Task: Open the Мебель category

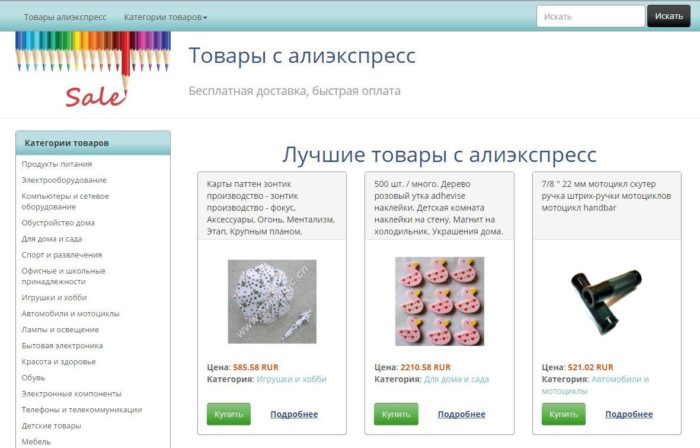Action: tap(36, 442)
